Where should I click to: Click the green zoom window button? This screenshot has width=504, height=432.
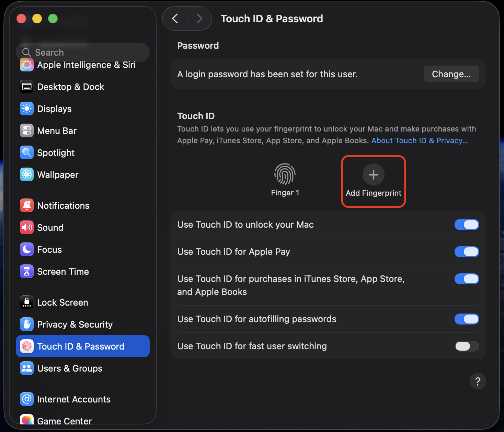click(53, 19)
